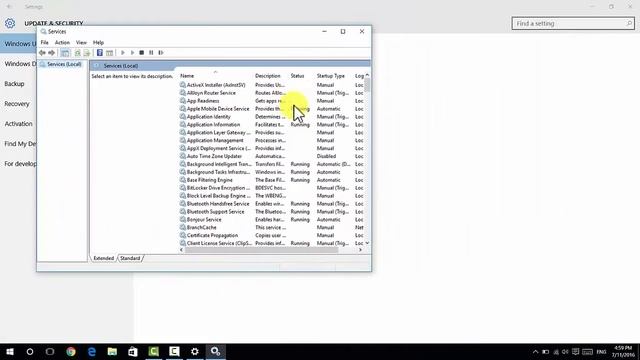Click the Refresh toolbar icon in Services
The width and height of the screenshot is (640, 360).
pos(78,53)
